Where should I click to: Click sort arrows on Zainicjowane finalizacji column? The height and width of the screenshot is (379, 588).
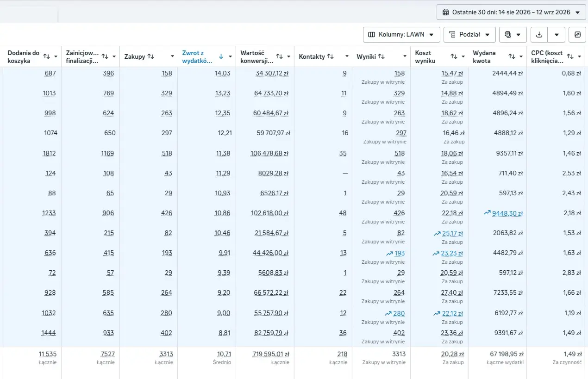point(105,56)
